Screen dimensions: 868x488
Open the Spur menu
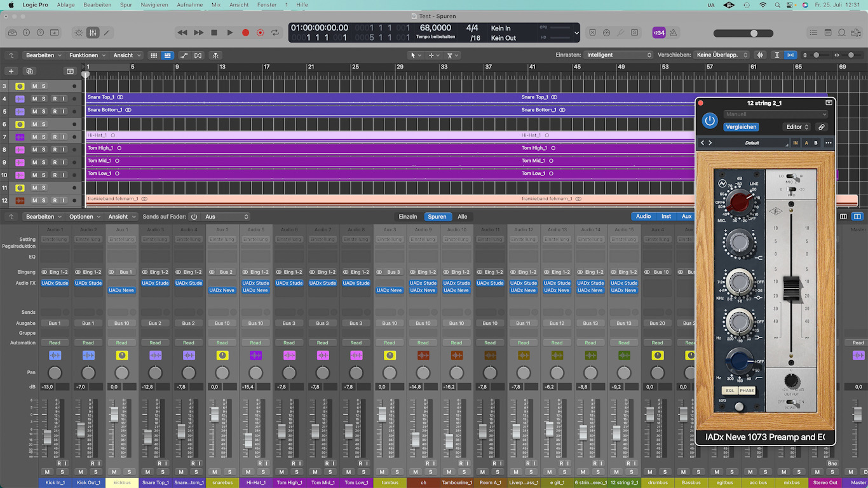(x=126, y=4)
